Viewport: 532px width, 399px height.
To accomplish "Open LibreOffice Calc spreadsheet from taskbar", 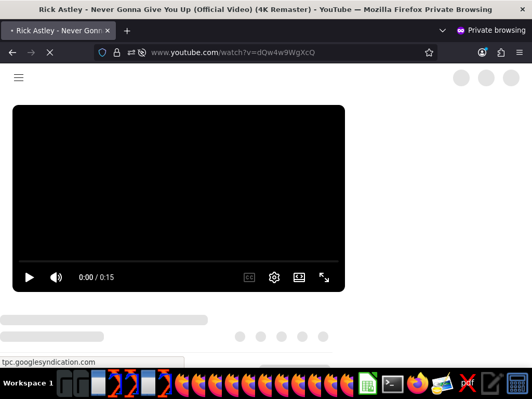I will coord(368,383).
